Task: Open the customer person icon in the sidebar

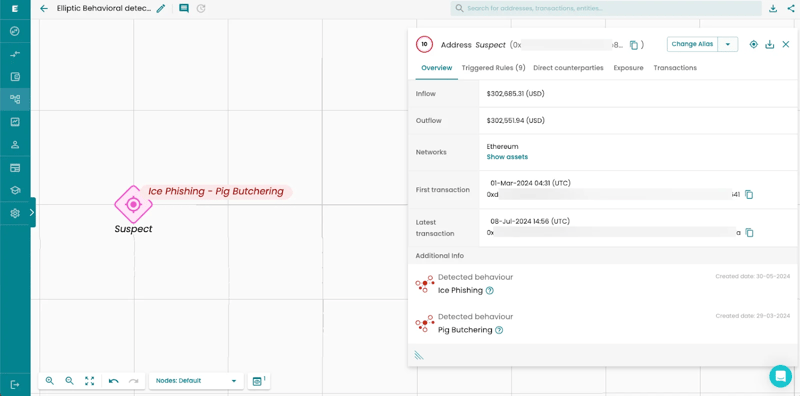Action: [x=15, y=145]
